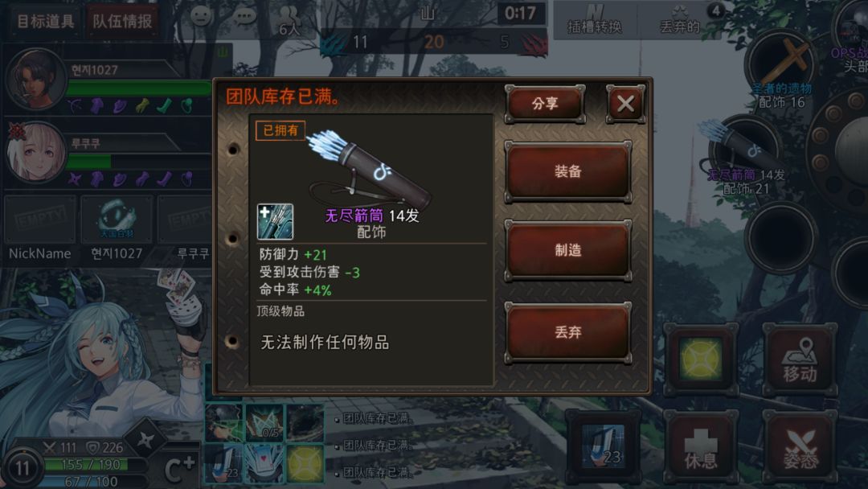Click the 装备 equip button

click(x=568, y=171)
